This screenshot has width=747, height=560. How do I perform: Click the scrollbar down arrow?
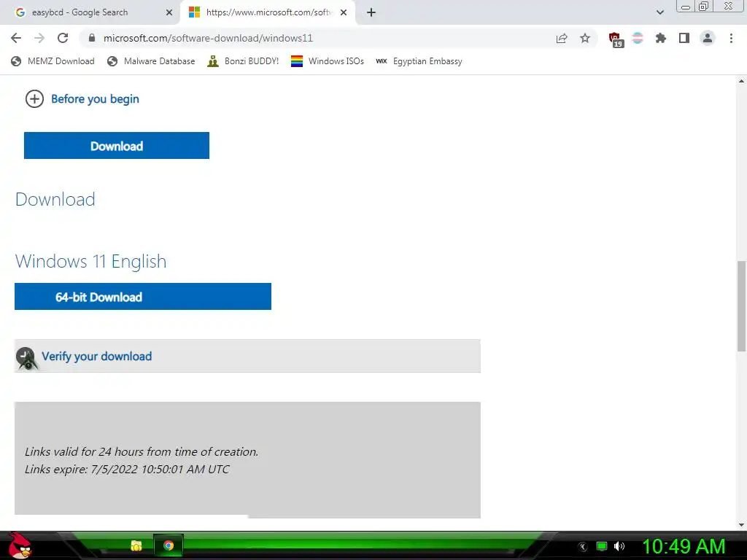pyautogui.click(x=741, y=525)
